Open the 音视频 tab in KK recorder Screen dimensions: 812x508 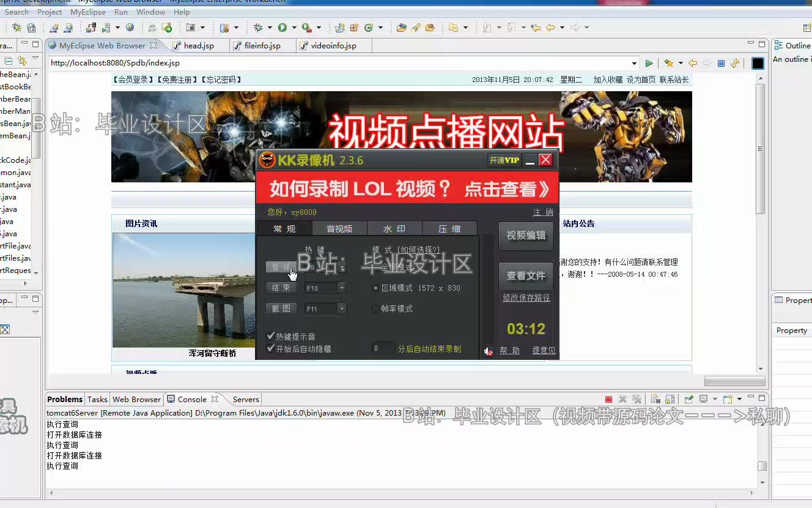pos(339,229)
